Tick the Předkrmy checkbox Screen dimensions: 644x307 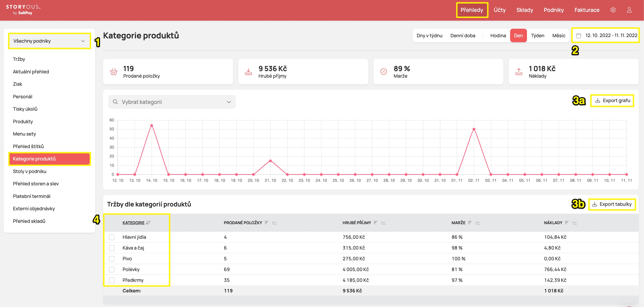coord(112,280)
